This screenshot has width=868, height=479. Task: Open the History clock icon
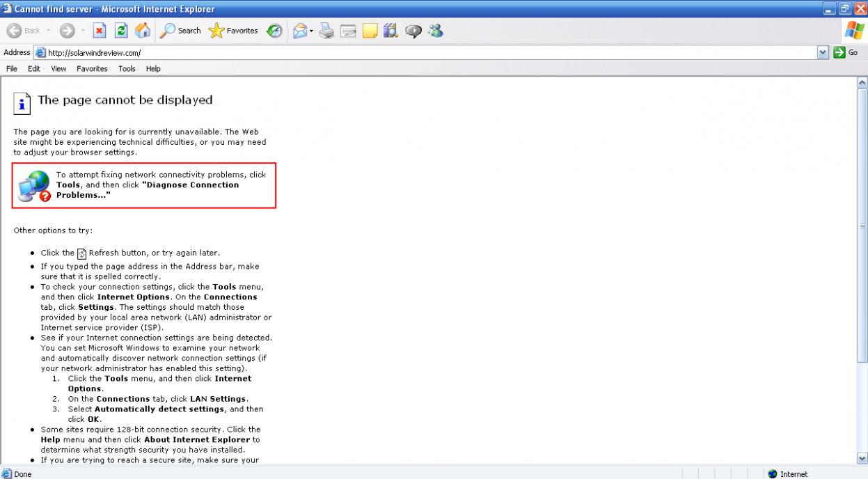(x=274, y=31)
